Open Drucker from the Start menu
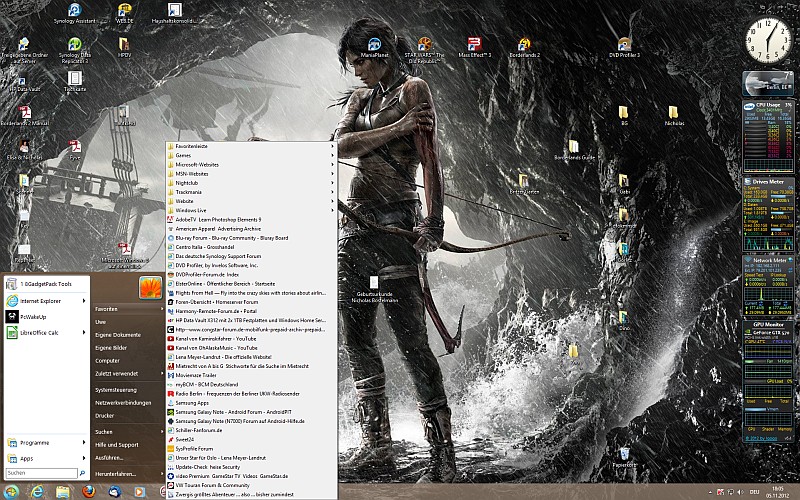 pos(129,415)
